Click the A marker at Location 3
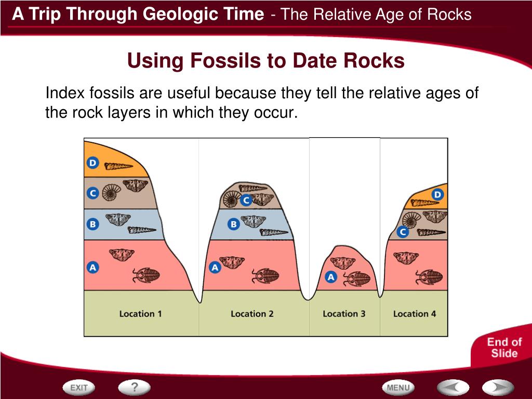 click(x=331, y=277)
